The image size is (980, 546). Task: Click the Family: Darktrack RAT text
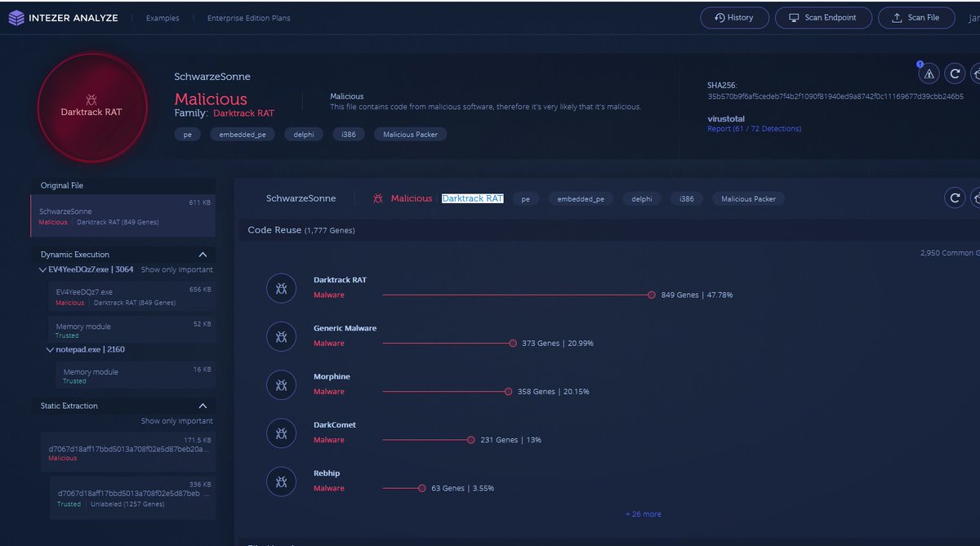point(225,113)
